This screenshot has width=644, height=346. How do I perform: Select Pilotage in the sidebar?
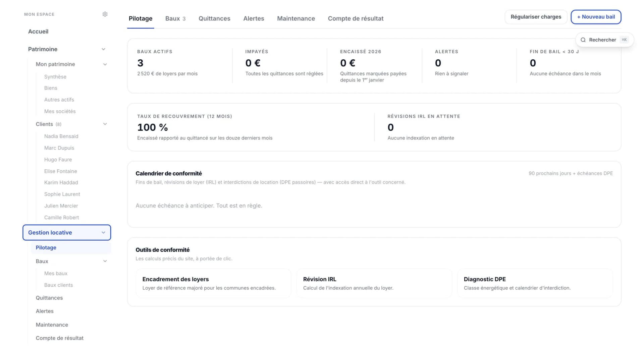click(x=71, y=248)
